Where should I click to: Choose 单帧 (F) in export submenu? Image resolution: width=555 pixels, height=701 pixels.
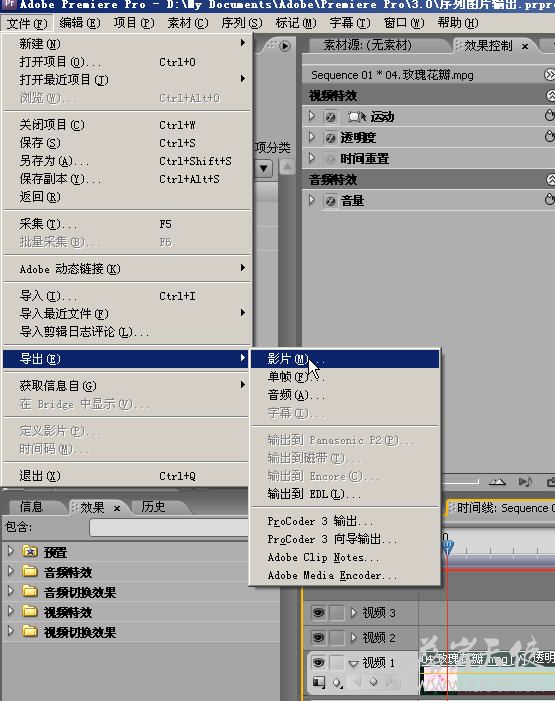[345, 377]
